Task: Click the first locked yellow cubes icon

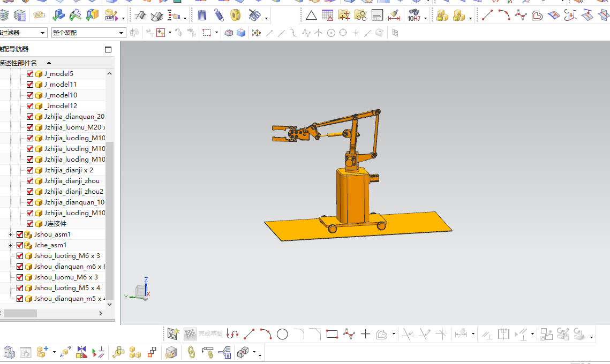Action: (x=442, y=16)
